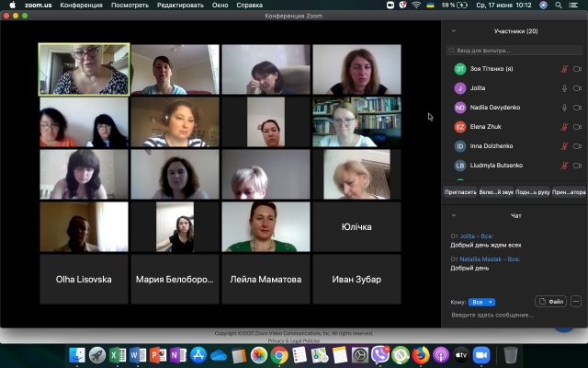Screen dimensions: 588x368
Task: Toggle Liudmyla Butsenko's muted microphone
Action: 564,166
